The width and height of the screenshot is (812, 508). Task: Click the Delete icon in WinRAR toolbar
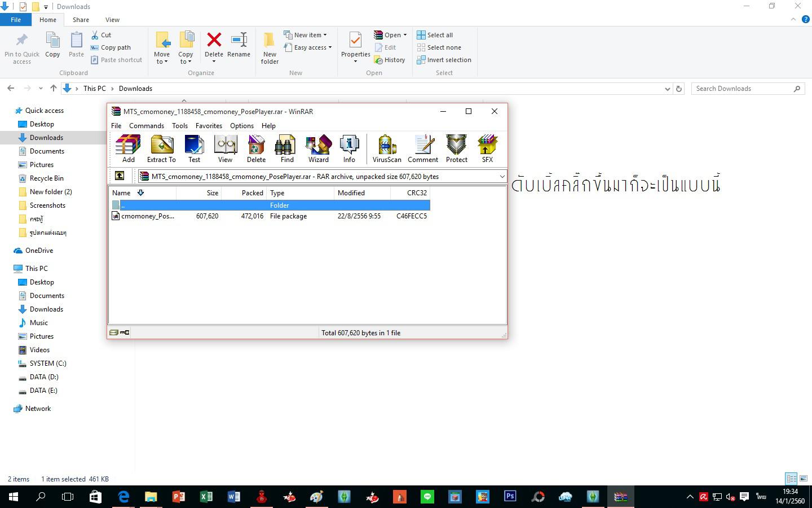coord(256,149)
